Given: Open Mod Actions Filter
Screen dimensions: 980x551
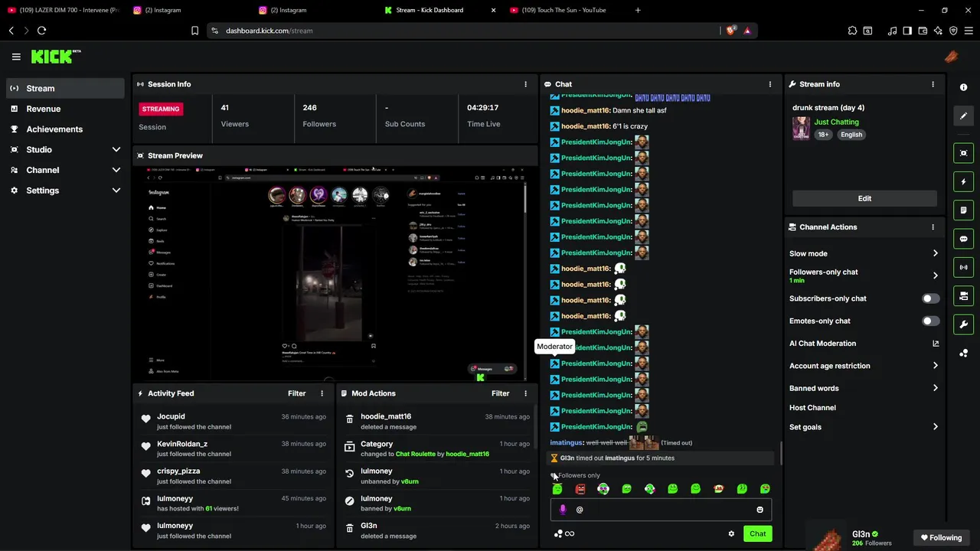Looking at the screenshot, I should coord(500,393).
